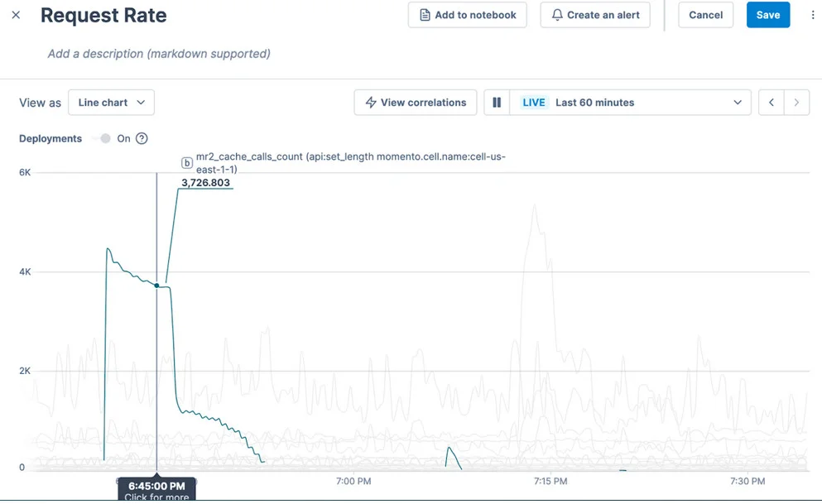Image resolution: width=822 pixels, height=504 pixels.
Task: Click the Deployments help question mark icon
Action: tap(142, 139)
